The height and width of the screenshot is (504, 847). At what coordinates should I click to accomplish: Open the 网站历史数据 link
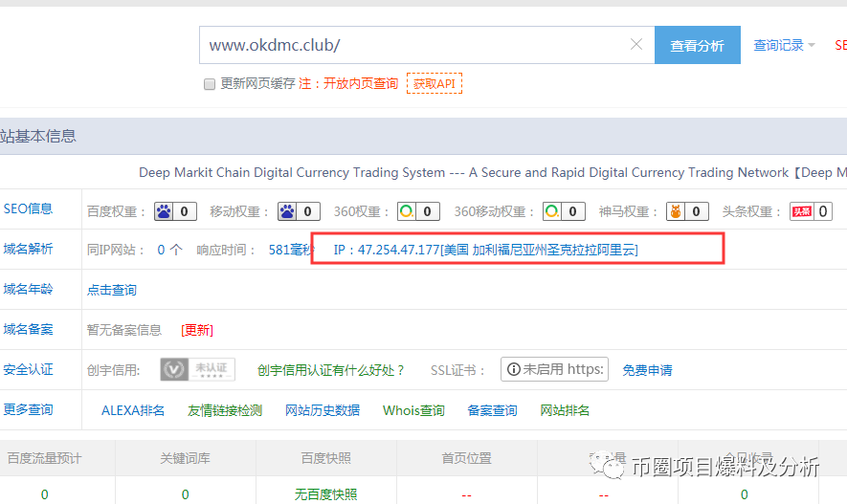click(323, 410)
